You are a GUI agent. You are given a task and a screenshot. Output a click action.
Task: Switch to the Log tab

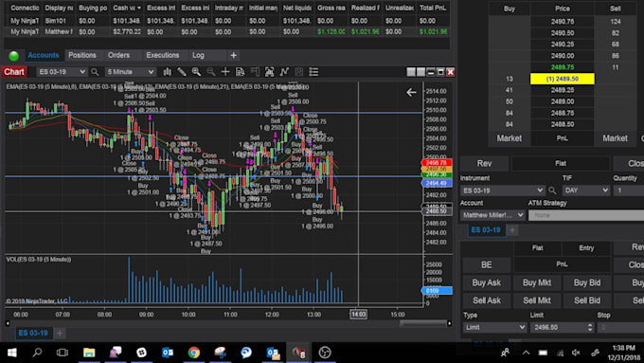point(198,55)
